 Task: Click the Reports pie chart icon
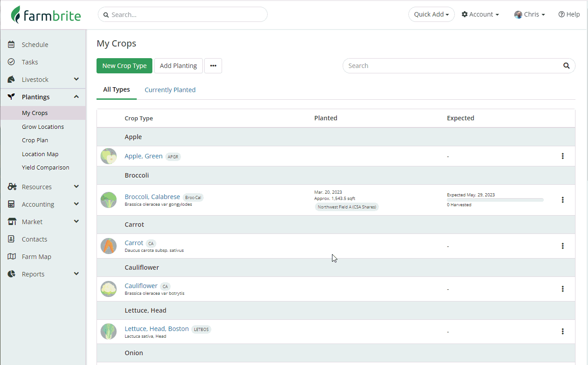tap(12, 274)
